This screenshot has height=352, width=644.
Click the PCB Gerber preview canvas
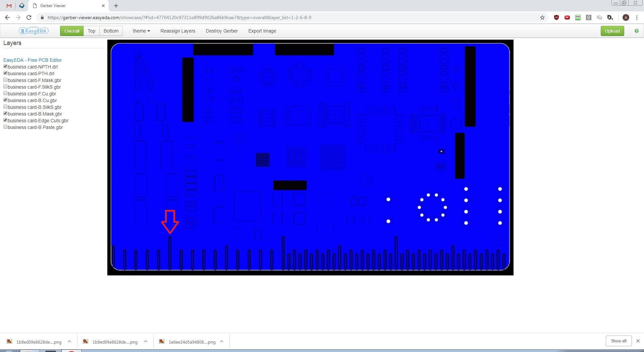tap(310, 158)
